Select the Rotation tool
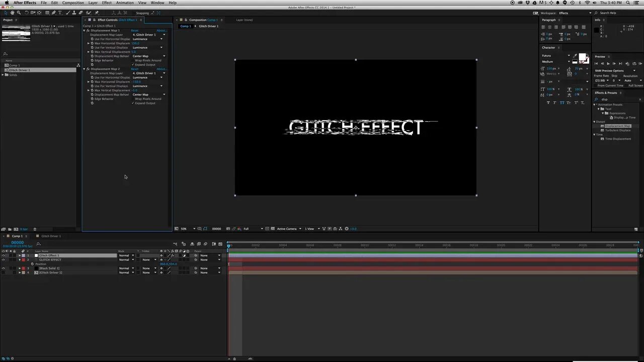The image size is (644, 362). [x=26, y=13]
